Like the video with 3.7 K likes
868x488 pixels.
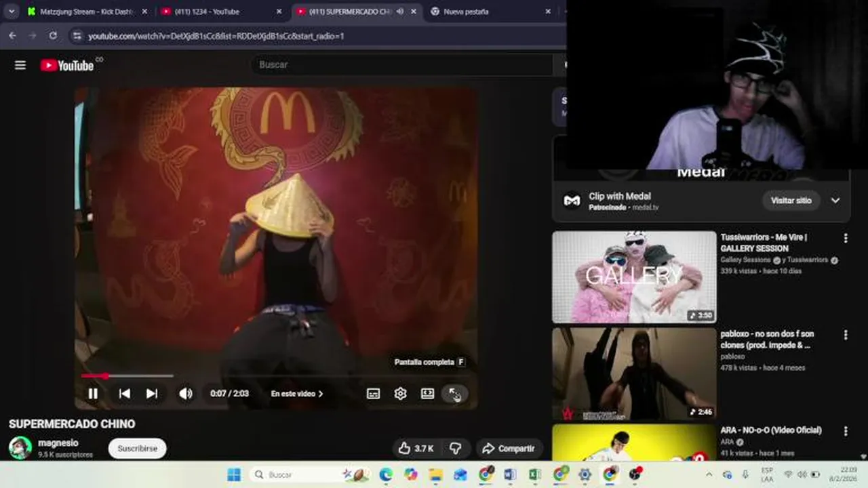(x=416, y=448)
